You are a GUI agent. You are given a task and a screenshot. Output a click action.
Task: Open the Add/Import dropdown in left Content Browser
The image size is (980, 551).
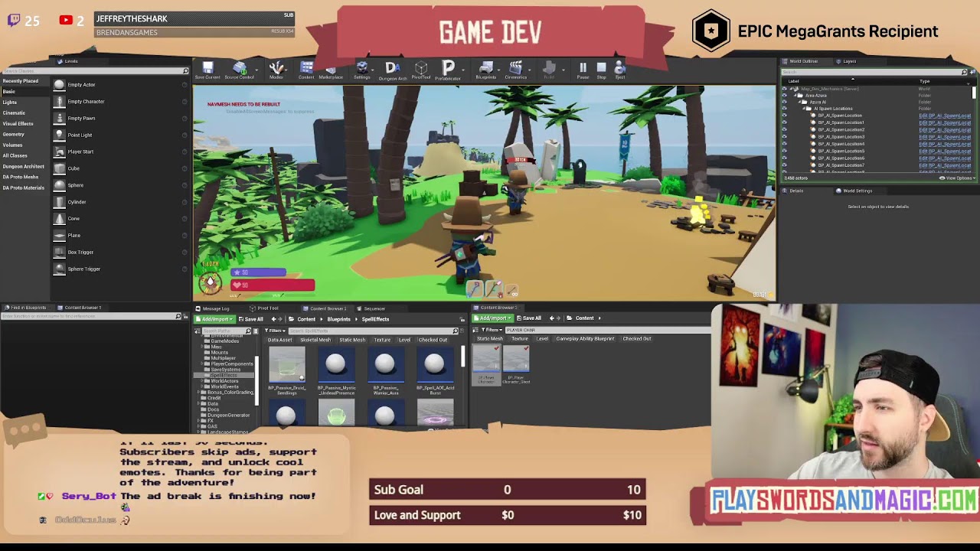[x=214, y=319]
